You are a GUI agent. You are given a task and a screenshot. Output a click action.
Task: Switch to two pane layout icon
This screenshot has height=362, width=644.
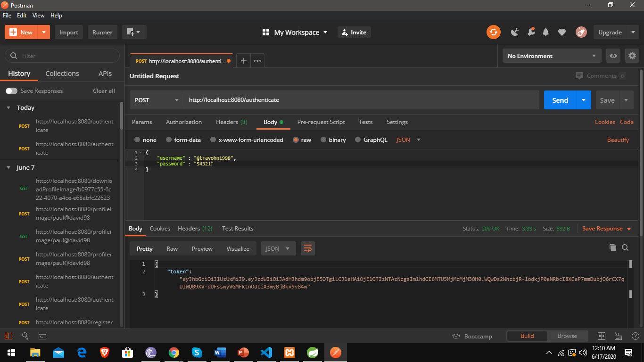pyautogui.click(x=601, y=336)
